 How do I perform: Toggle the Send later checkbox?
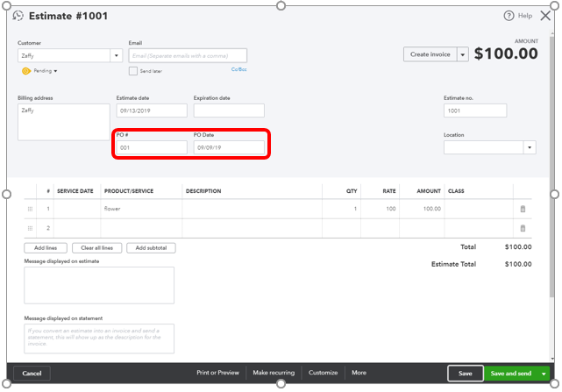pyautogui.click(x=133, y=71)
